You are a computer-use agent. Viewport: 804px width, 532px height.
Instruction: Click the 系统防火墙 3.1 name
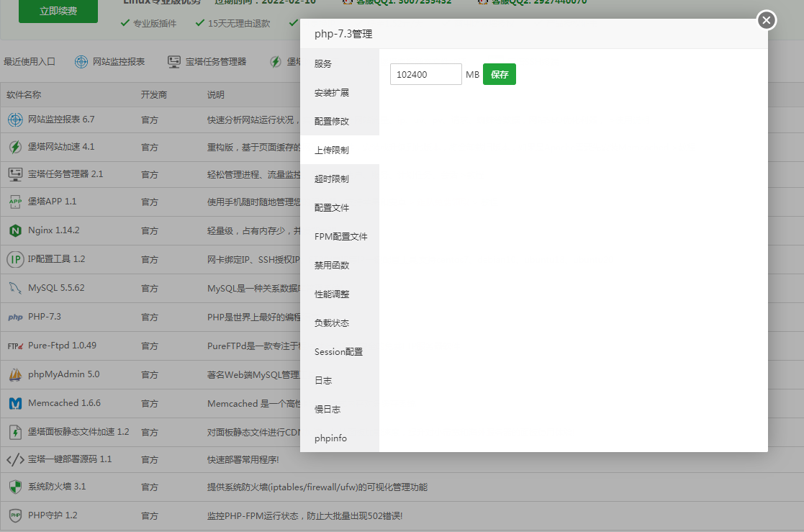[x=57, y=487]
